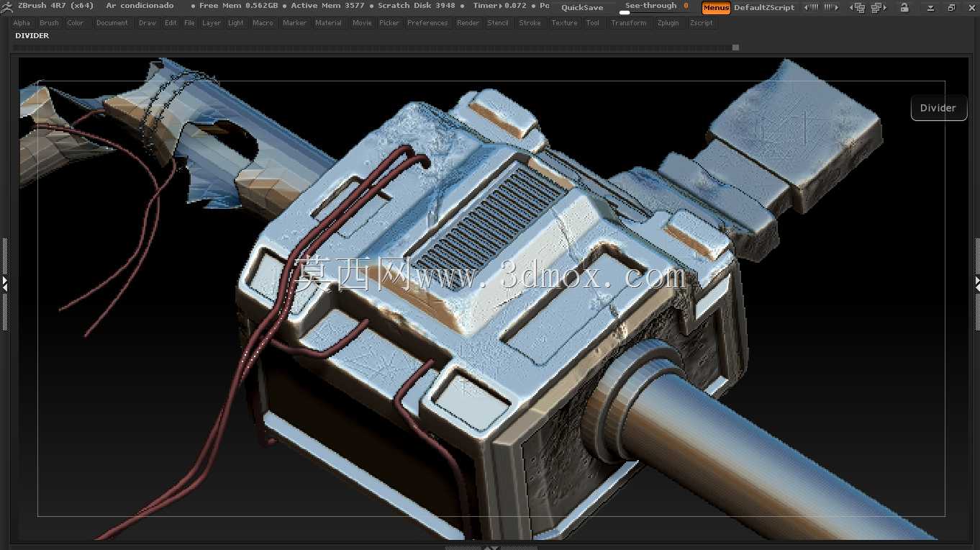
Task: Click the top shelf scrollbar handle
Action: point(735,48)
